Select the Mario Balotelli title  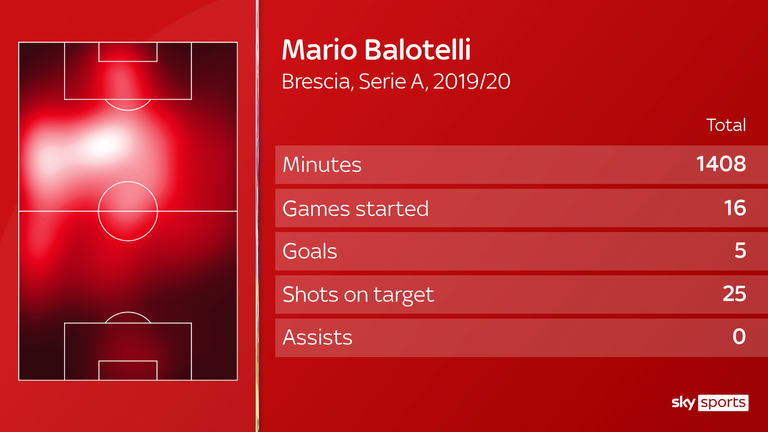tap(376, 50)
